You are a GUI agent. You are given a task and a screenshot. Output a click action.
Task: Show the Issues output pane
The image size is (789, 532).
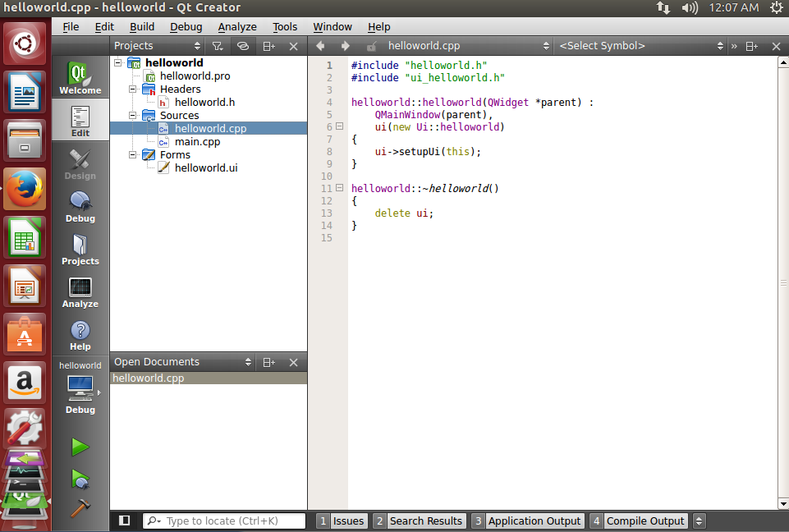342,521
